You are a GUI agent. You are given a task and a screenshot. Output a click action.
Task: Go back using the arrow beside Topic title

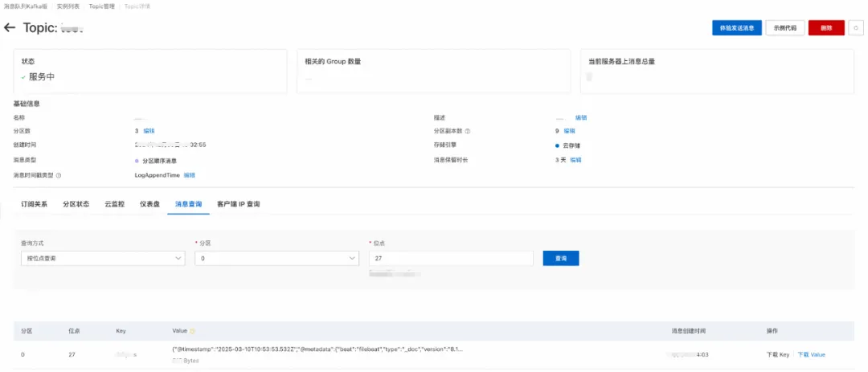pyautogui.click(x=10, y=27)
